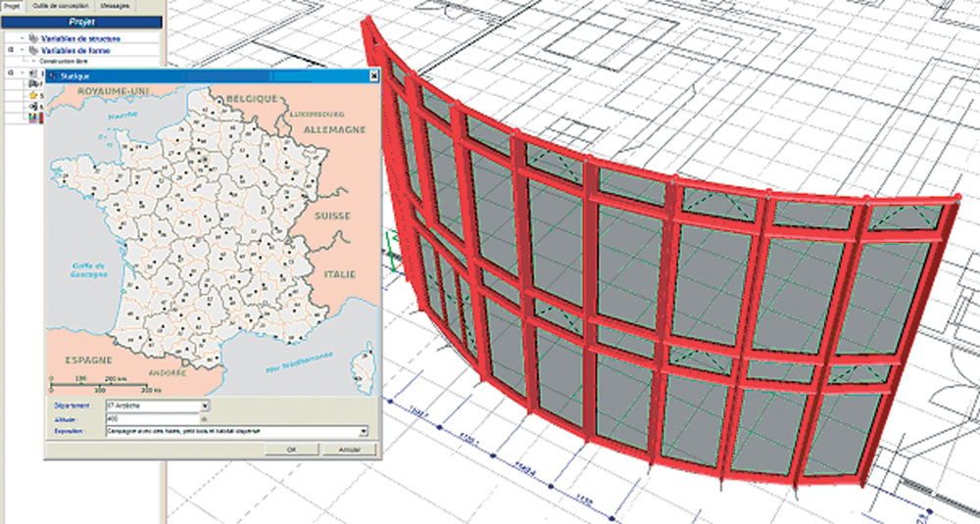
Task: Open the Outils de conception tab
Action: pyautogui.click(x=61, y=5)
